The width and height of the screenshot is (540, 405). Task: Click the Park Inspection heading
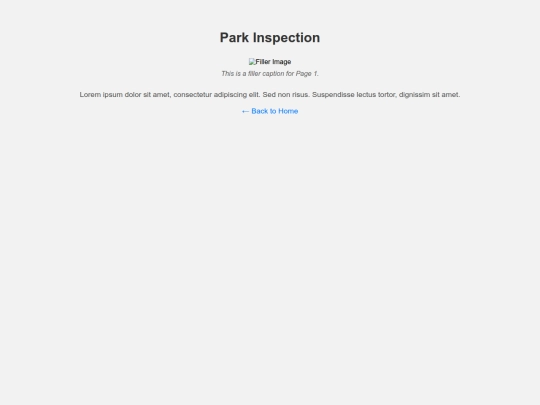270,38
